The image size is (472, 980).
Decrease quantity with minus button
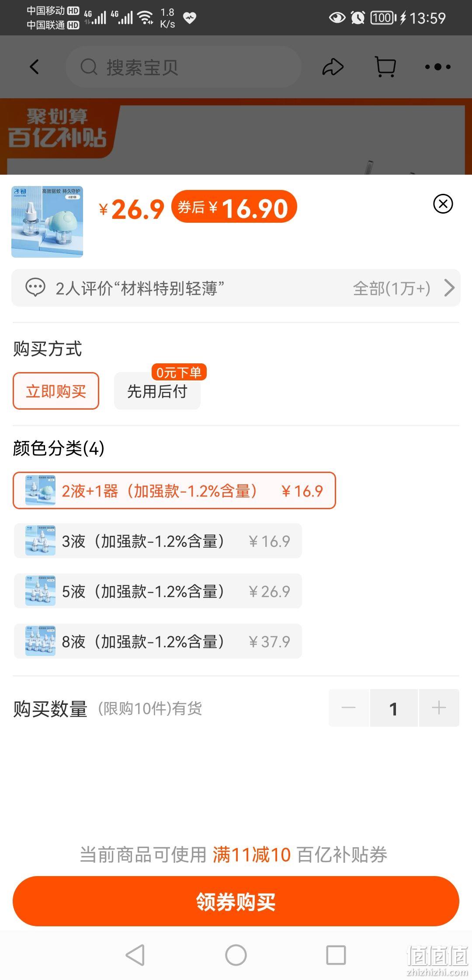tap(349, 708)
